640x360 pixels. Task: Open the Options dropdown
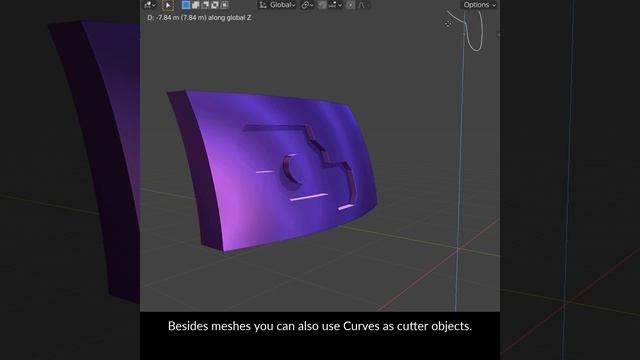pyautogui.click(x=479, y=5)
